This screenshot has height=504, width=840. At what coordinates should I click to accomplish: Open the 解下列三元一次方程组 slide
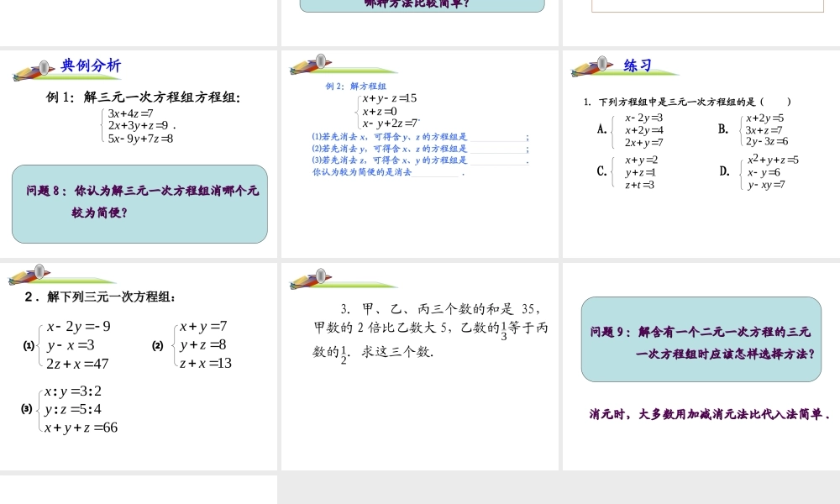(139, 366)
